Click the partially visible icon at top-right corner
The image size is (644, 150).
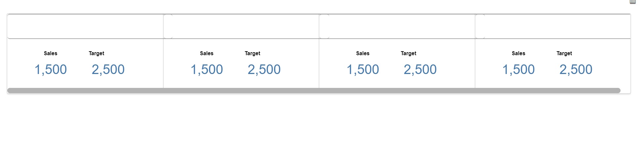[632, 2]
